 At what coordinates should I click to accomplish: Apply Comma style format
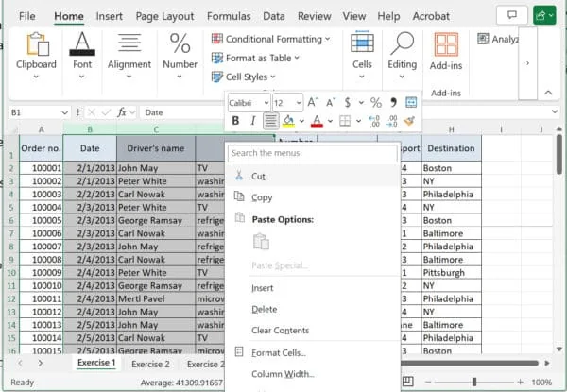[x=393, y=103]
